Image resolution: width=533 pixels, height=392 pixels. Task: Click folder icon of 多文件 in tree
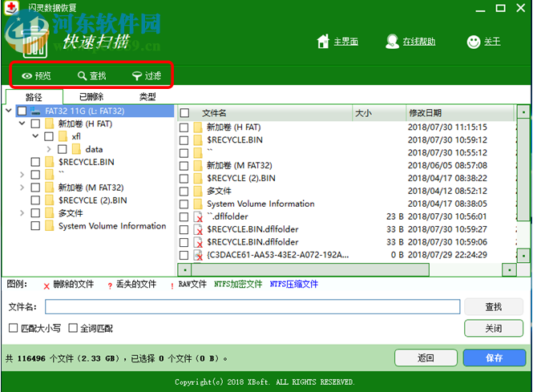pyautogui.click(x=49, y=213)
